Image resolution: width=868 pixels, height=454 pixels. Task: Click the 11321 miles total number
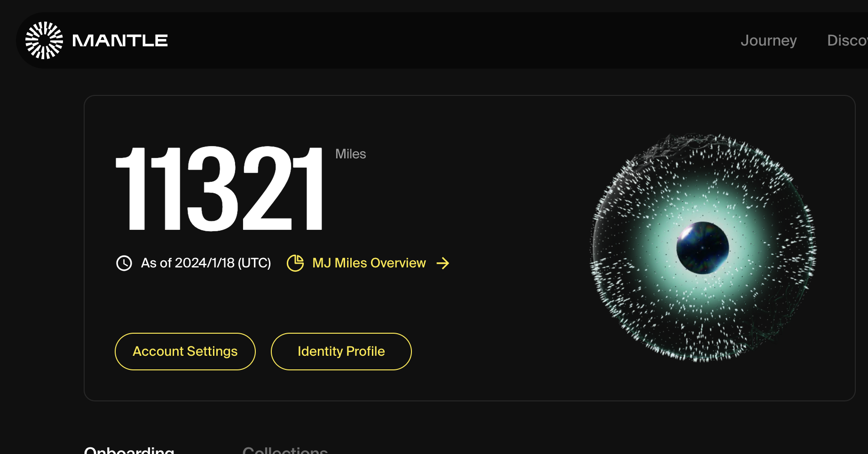219,188
